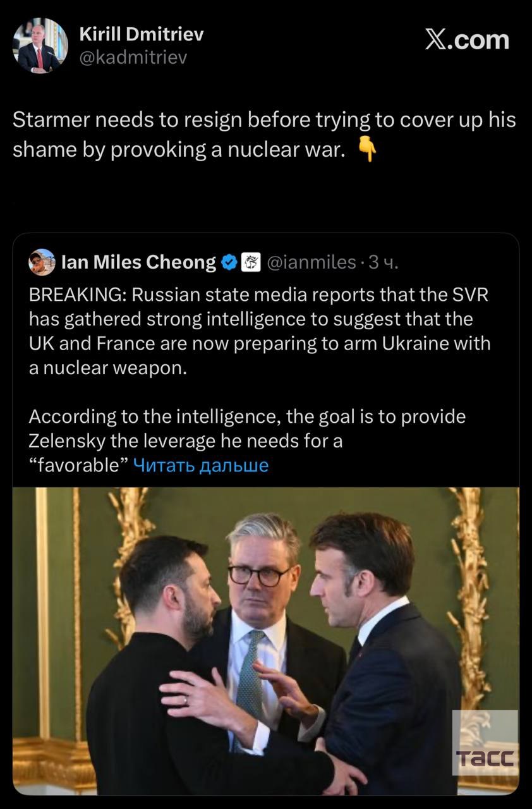
Task: Click the X.com logo
Action: [x=467, y=40]
